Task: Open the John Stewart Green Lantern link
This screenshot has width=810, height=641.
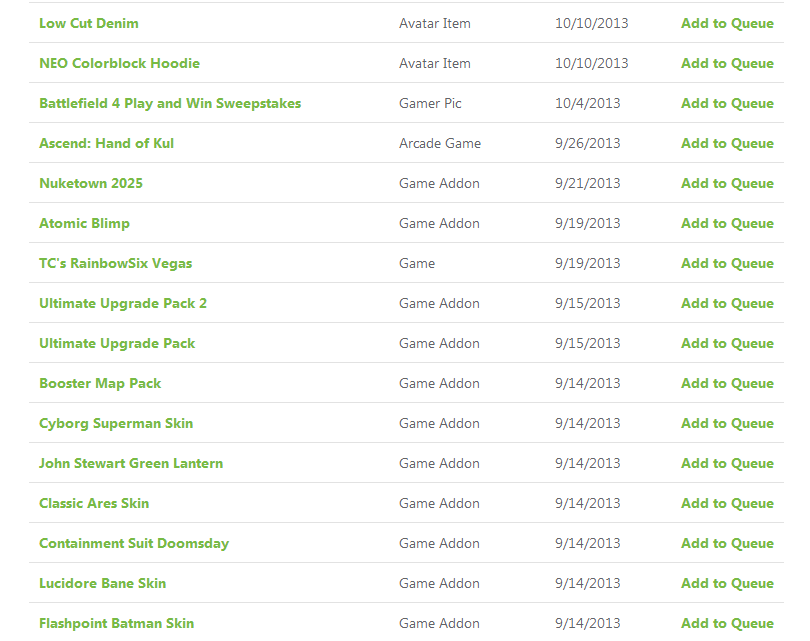Action: pos(131,463)
